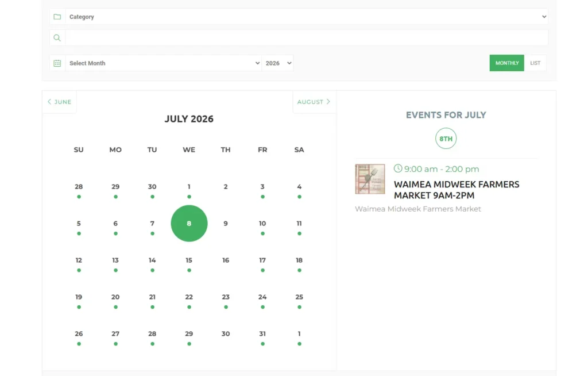Click the 8TH date badge

446,139
